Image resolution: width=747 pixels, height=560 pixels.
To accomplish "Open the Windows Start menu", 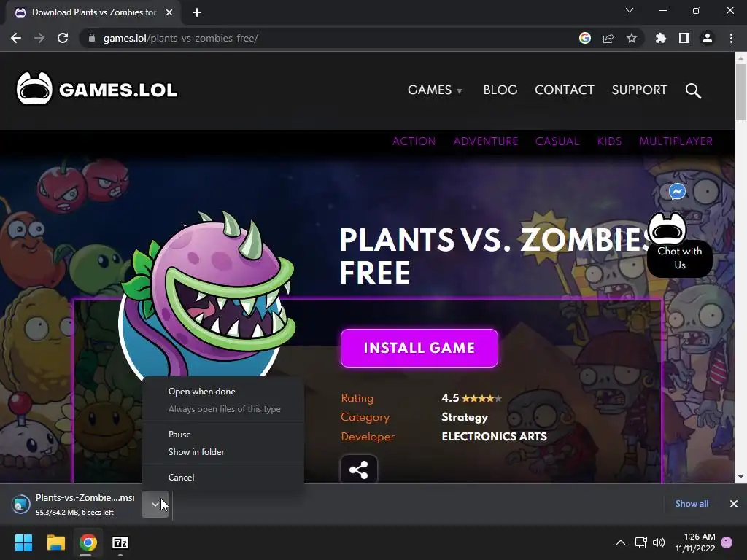I will (x=24, y=542).
